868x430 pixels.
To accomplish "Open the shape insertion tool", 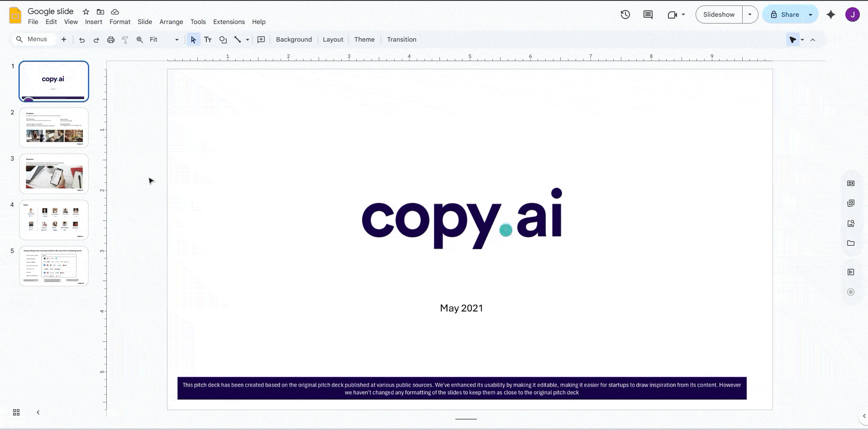I will [223, 39].
